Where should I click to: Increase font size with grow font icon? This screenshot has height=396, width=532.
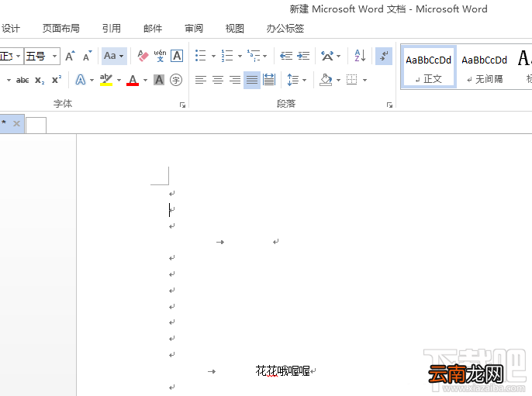point(70,56)
